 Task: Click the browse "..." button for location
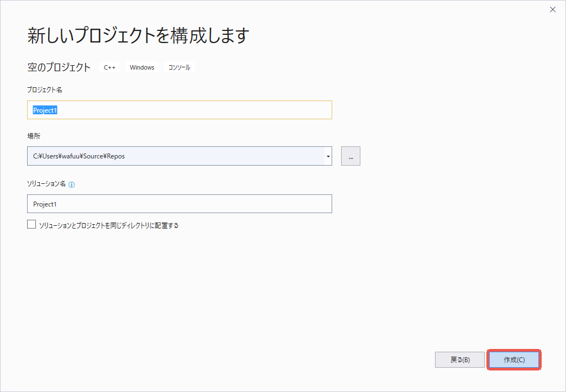pos(350,156)
